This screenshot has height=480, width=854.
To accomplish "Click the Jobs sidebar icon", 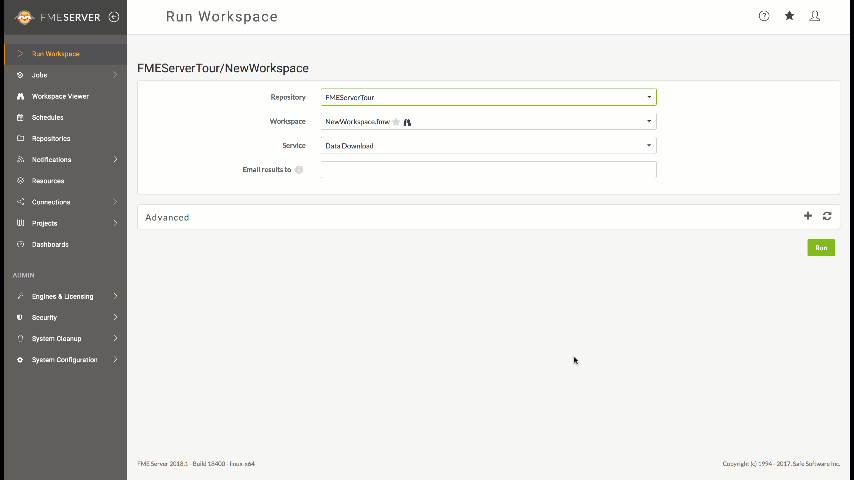I will point(20,75).
